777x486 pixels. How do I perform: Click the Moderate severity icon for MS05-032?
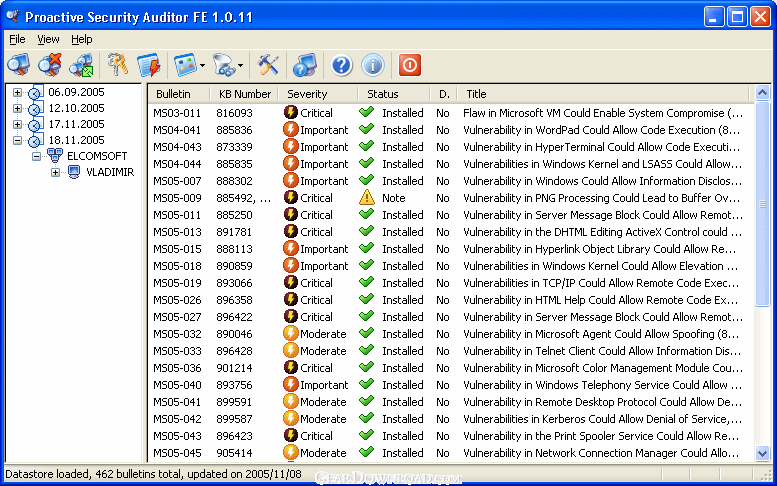point(290,333)
